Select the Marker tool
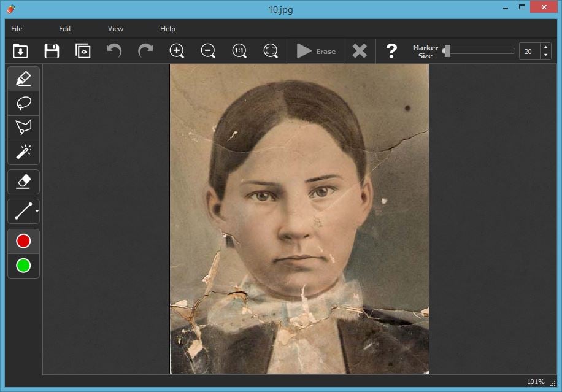562x392 pixels. pyautogui.click(x=23, y=79)
